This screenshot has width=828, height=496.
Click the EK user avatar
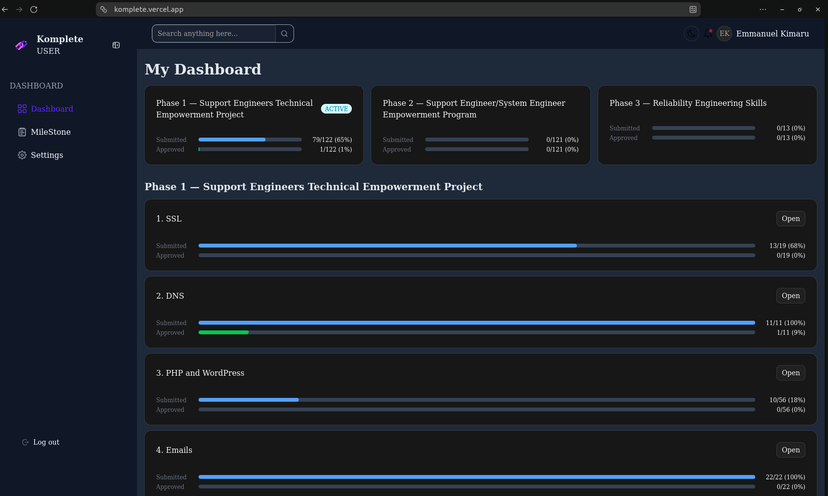(x=724, y=34)
